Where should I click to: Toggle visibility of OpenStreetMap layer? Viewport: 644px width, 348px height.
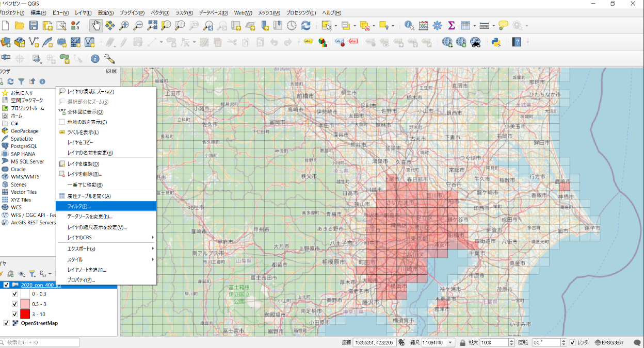pyautogui.click(x=7, y=323)
